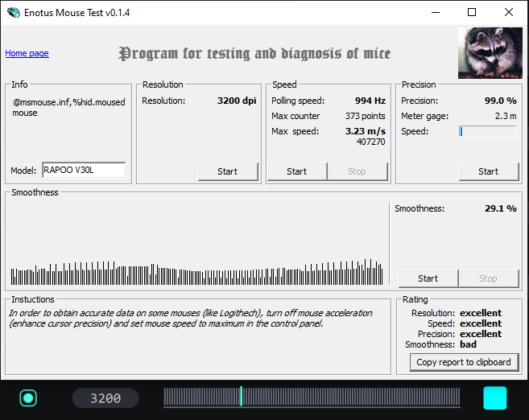Click the ruler slider in bottom bar

point(312,397)
